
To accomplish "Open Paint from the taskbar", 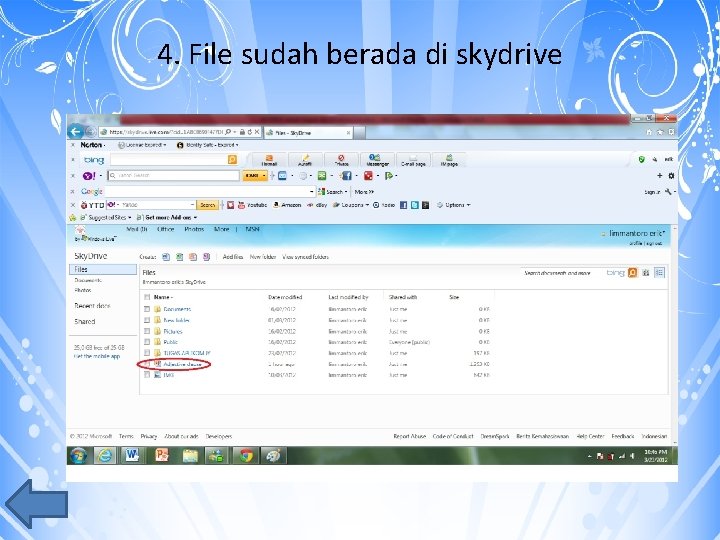I will pyautogui.click(x=273, y=456).
